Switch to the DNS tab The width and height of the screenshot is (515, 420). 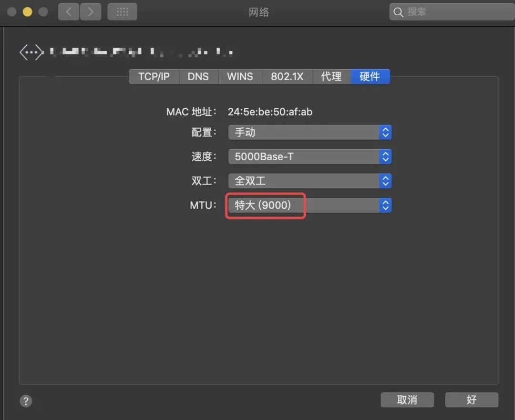[x=198, y=76]
